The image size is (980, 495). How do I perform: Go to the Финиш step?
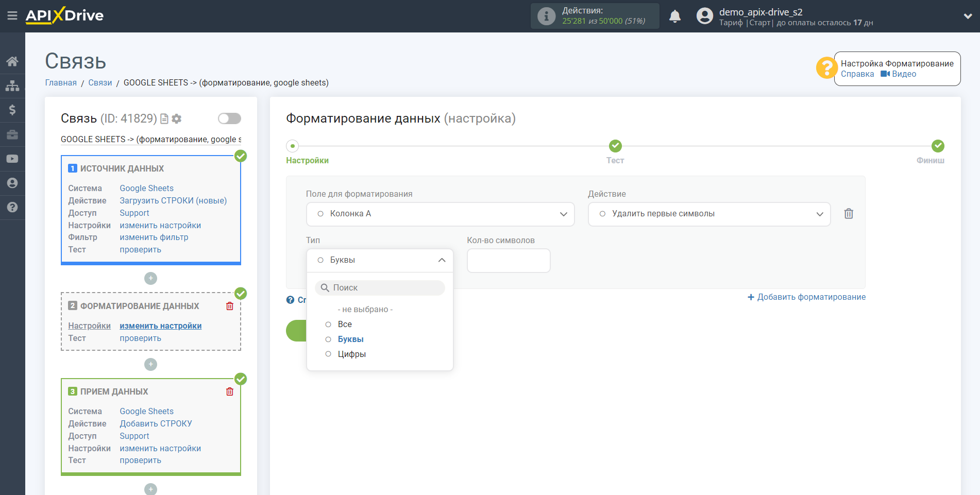coord(938,146)
